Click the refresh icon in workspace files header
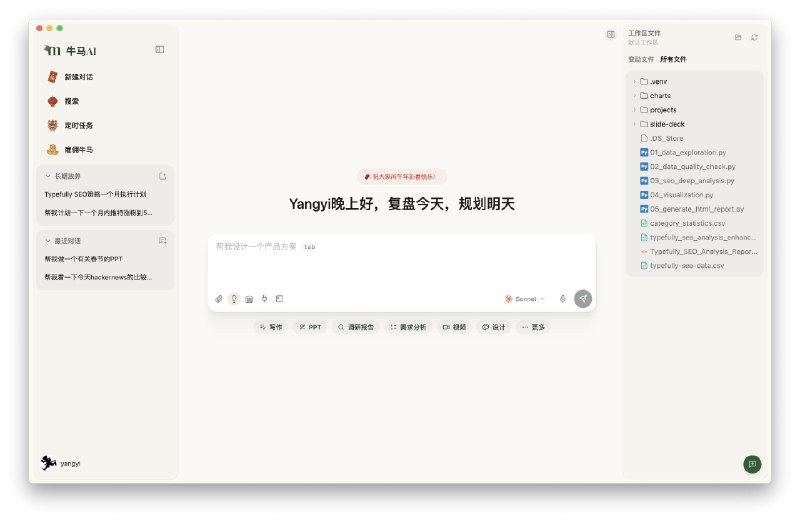The height and width of the screenshot is (521, 800). [x=754, y=37]
